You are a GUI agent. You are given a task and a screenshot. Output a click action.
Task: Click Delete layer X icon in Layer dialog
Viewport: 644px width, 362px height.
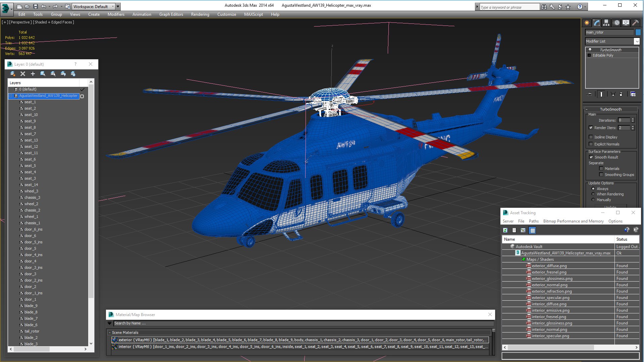coord(23,74)
